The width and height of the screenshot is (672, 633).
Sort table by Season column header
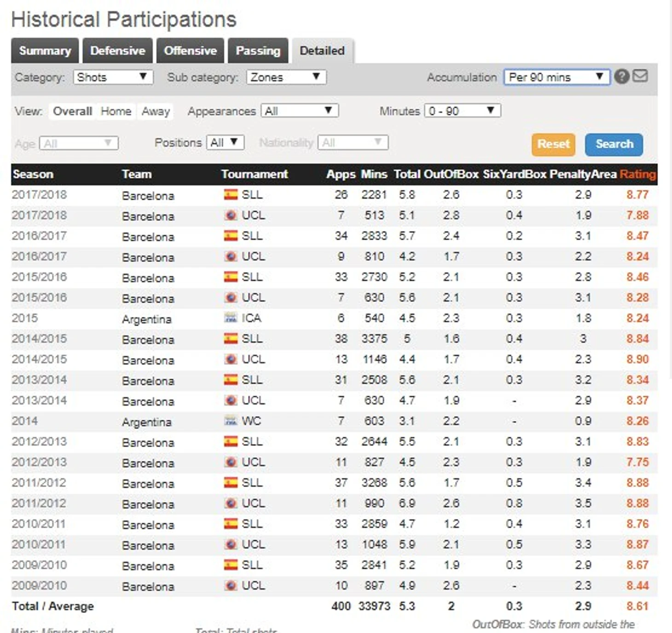tap(33, 174)
